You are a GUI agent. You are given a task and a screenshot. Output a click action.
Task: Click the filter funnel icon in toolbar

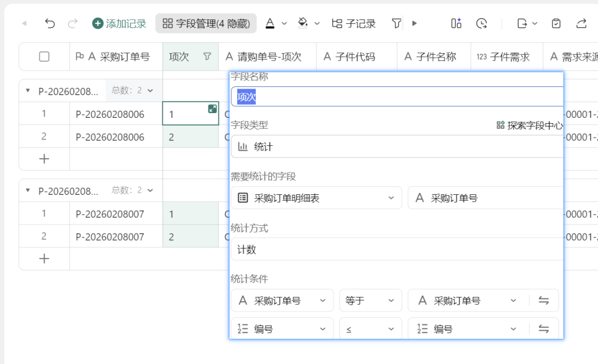[397, 23]
